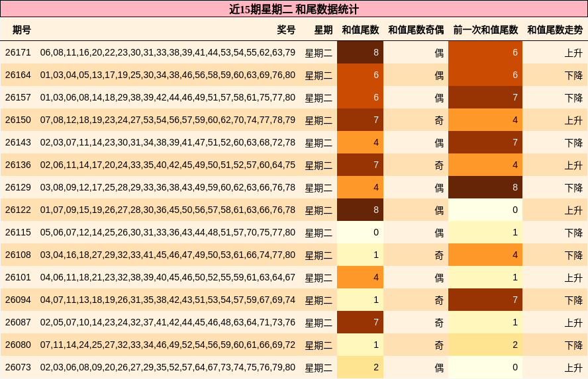Click the 前一次和值尾数 cell 0 in row 26122

pos(485,210)
